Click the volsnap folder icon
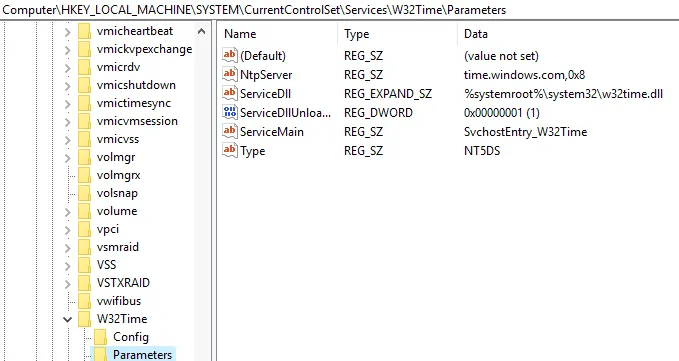 pos(84,193)
